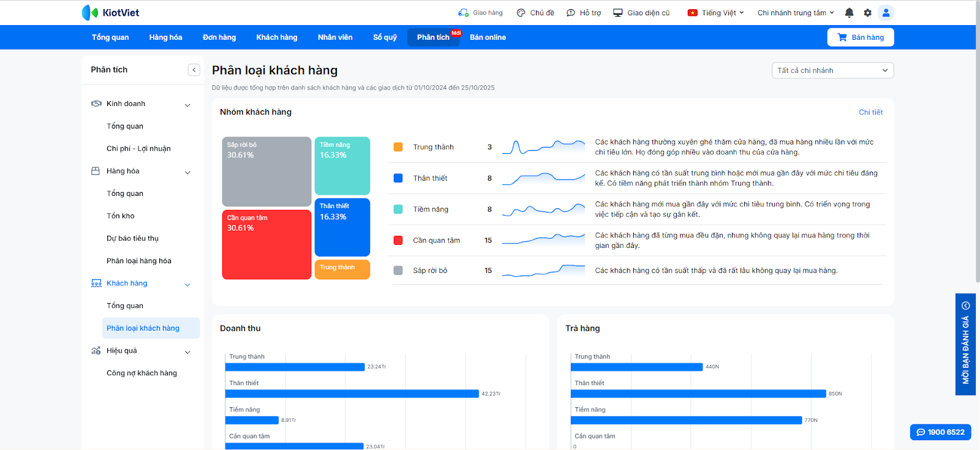This screenshot has width=980, height=450.
Task: Click the Trung thành treemap block
Action: [x=342, y=269]
